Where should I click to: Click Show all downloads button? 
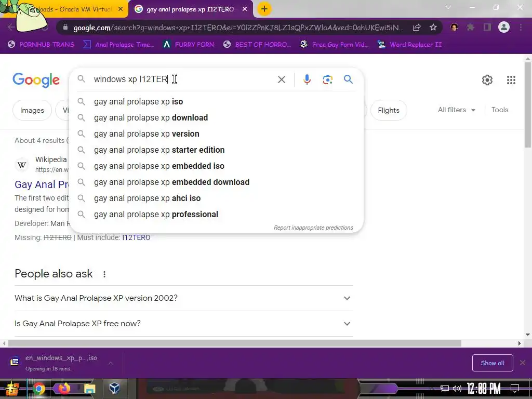493,363
